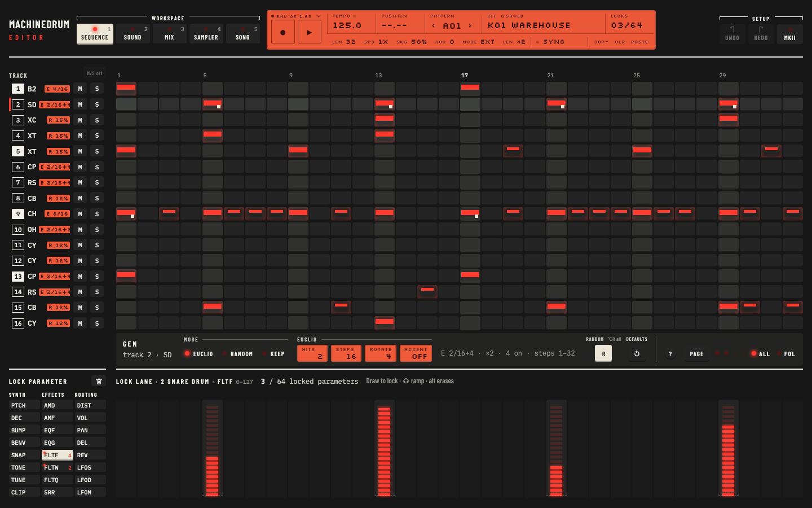Select Keep generator mode
This screenshot has height=508, width=812.
[x=273, y=354]
